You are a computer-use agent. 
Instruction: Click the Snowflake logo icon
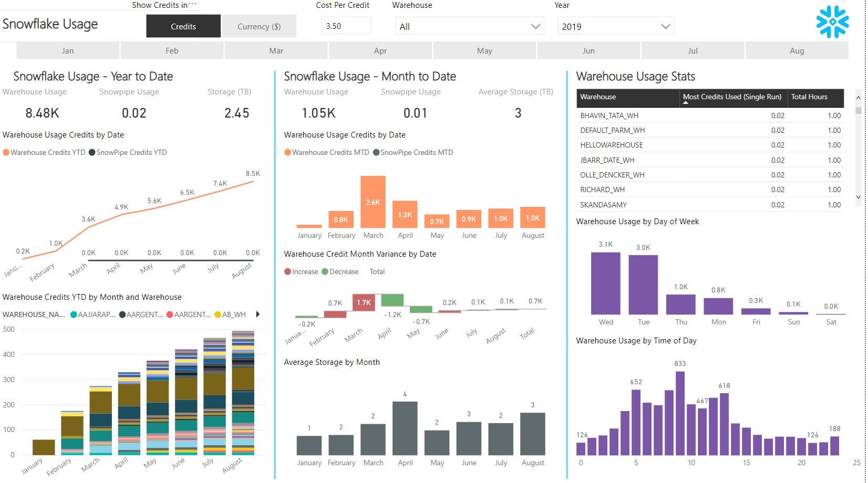click(x=832, y=22)
